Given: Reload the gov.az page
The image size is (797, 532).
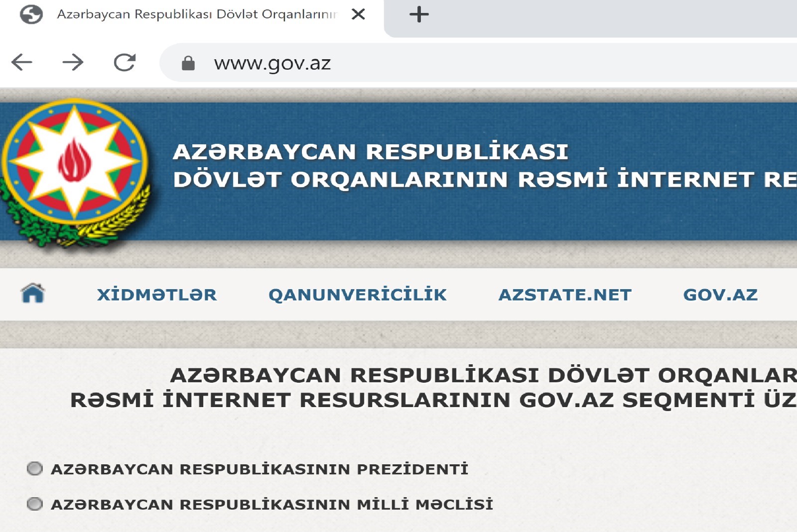Looking at the screenshot, I should (125, 62).
